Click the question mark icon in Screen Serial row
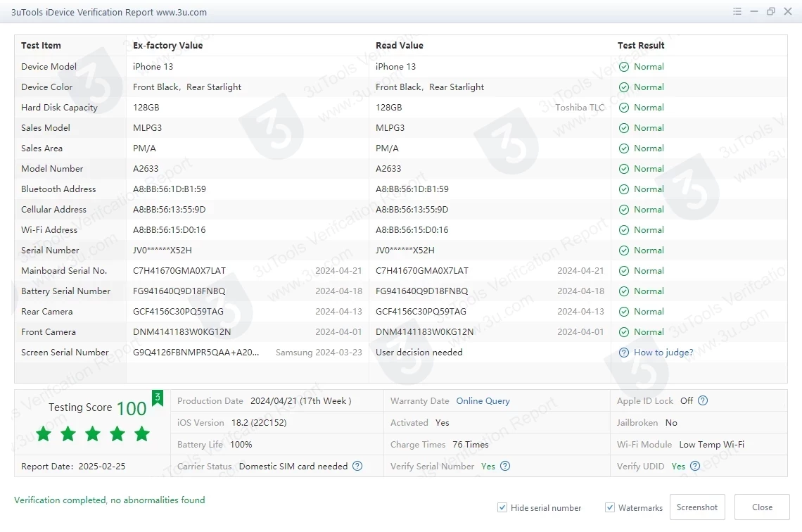Screen dimensions: 802x532 [624, 353]
